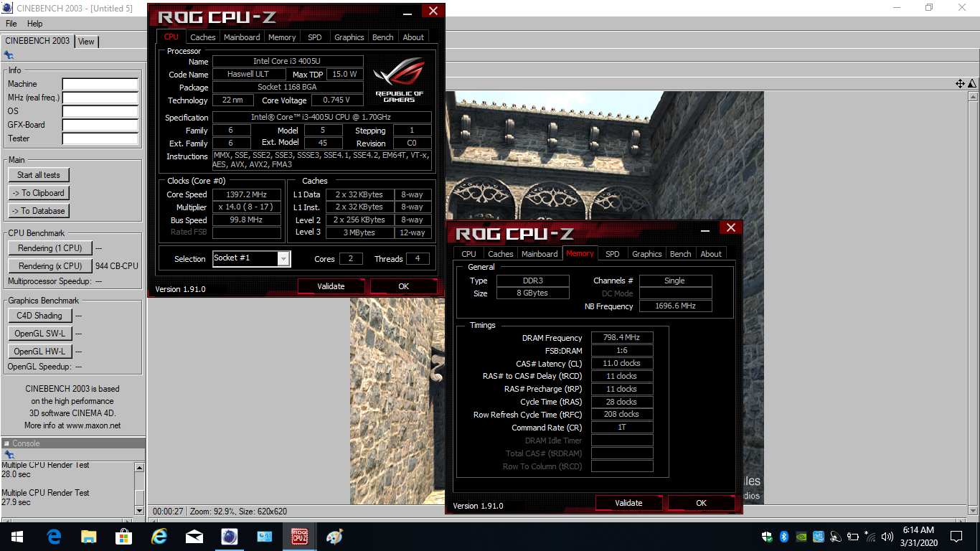
Task: Click the battery status tray icon
Action: pyautogui.click(x=853, y=536)
